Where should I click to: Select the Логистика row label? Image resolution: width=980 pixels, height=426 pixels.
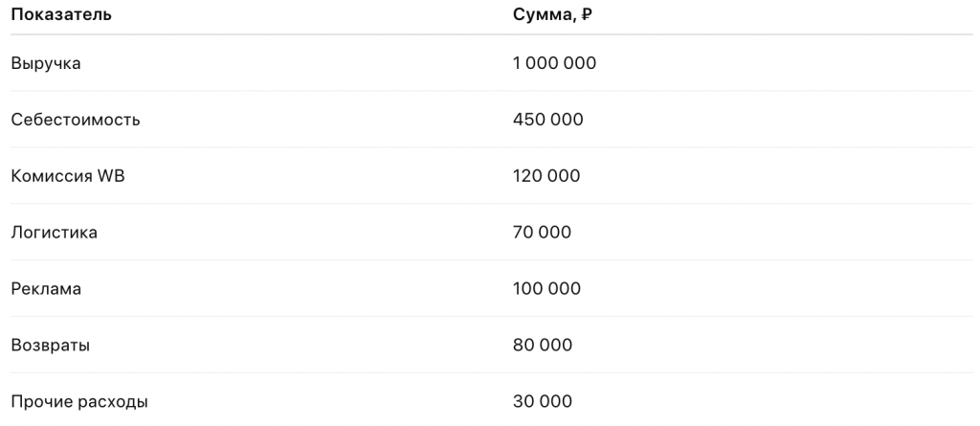54,233
